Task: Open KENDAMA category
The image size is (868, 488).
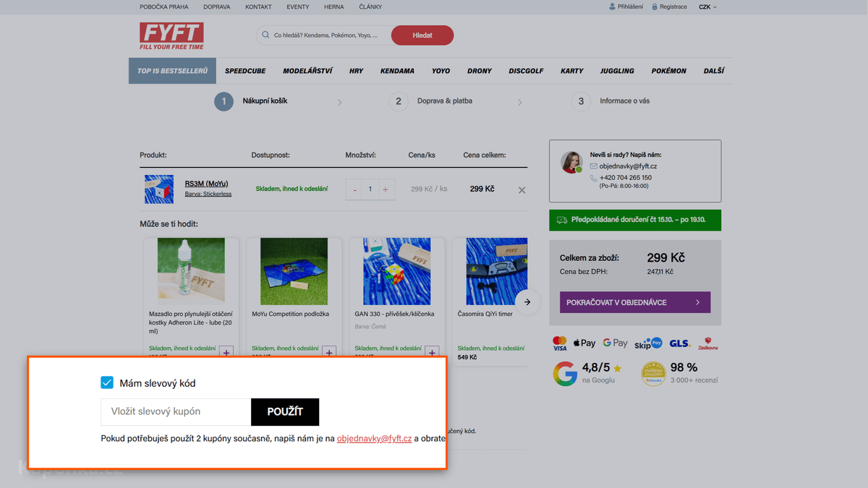Action: 397,71
